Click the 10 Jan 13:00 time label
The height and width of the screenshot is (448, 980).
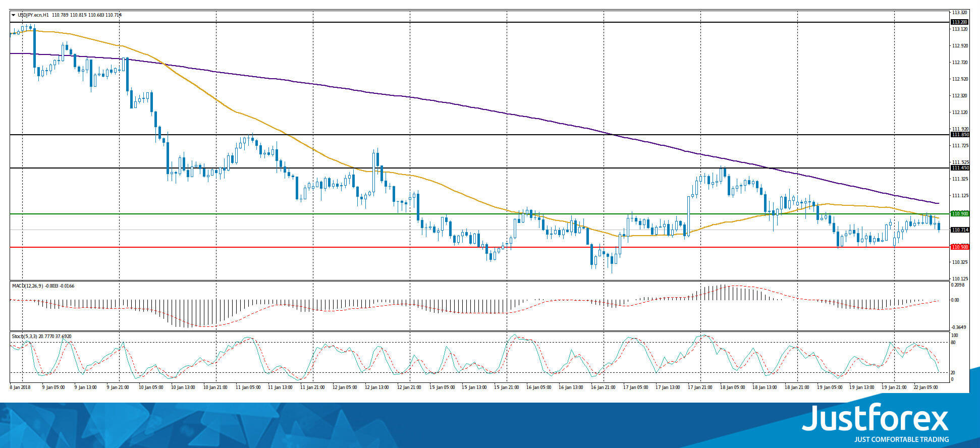point(183,387)
